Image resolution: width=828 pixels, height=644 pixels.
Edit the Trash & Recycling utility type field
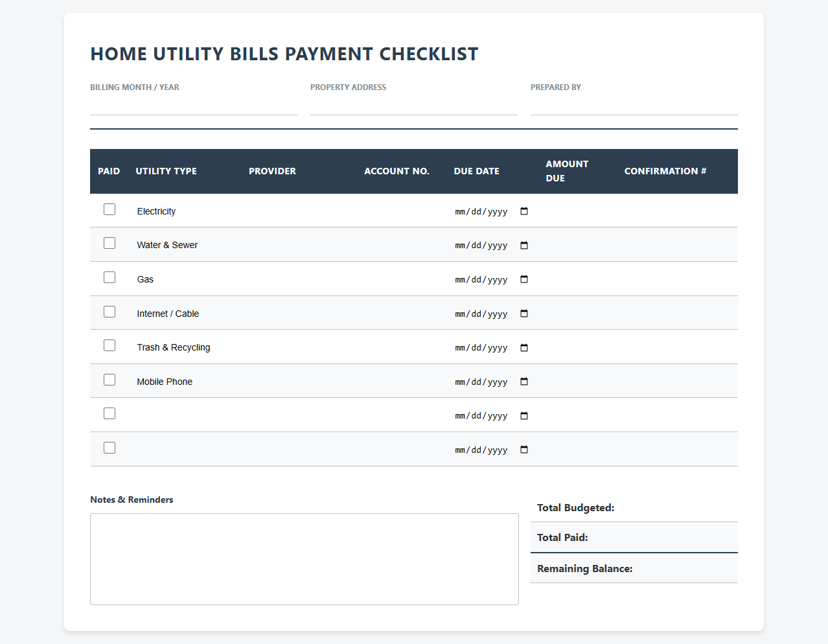pyautogui.click(x=185, y=347)
